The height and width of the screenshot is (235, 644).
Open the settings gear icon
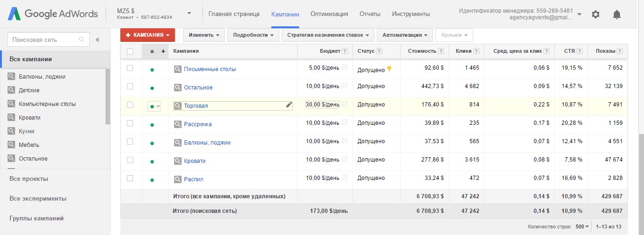point(595,14)
